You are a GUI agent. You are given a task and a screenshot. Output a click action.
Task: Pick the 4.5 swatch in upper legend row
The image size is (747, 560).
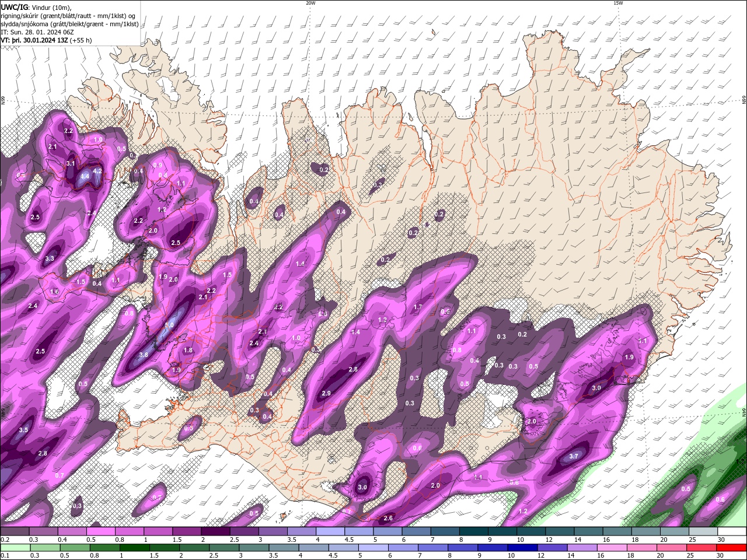(x=359, y=531)
